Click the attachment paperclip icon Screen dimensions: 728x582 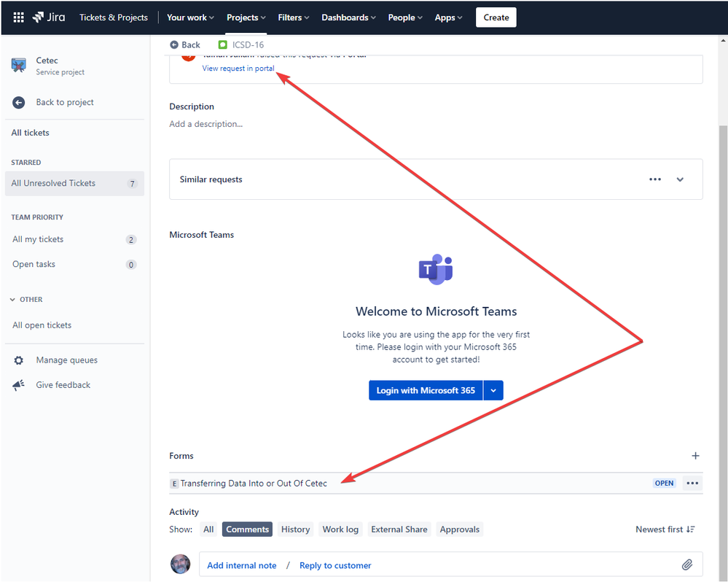point(687,564)
